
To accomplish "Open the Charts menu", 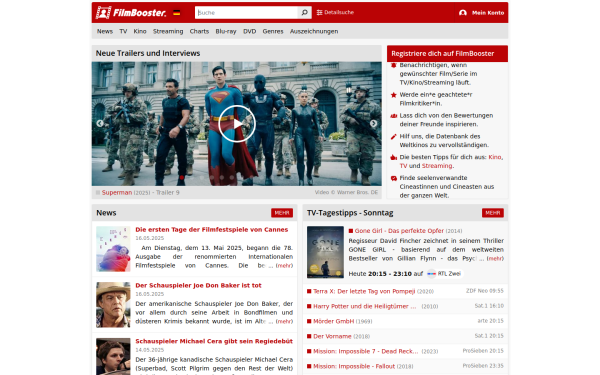I will (199, 31).
